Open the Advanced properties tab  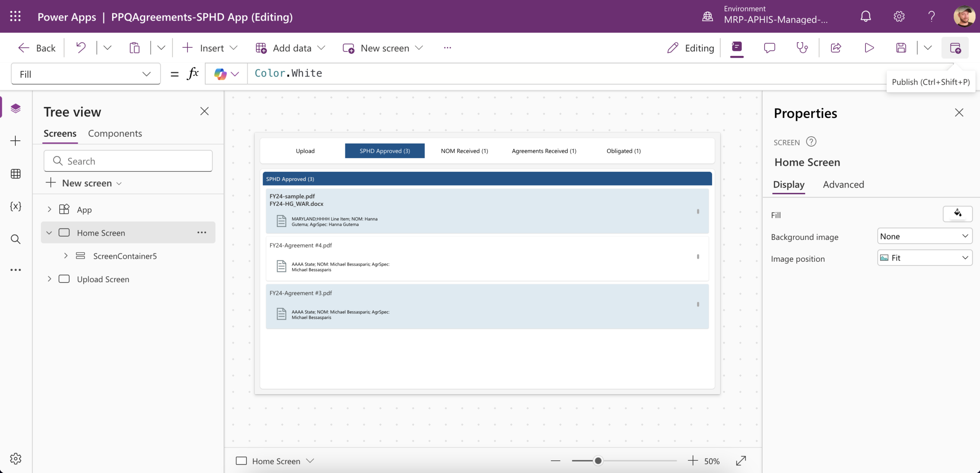click(x=843, y=184)
